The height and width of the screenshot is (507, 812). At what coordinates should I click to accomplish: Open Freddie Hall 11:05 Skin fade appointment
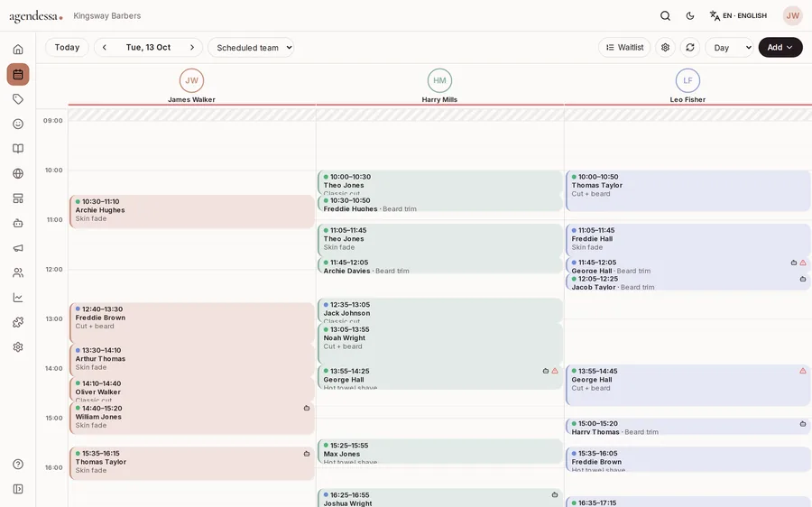687,240
